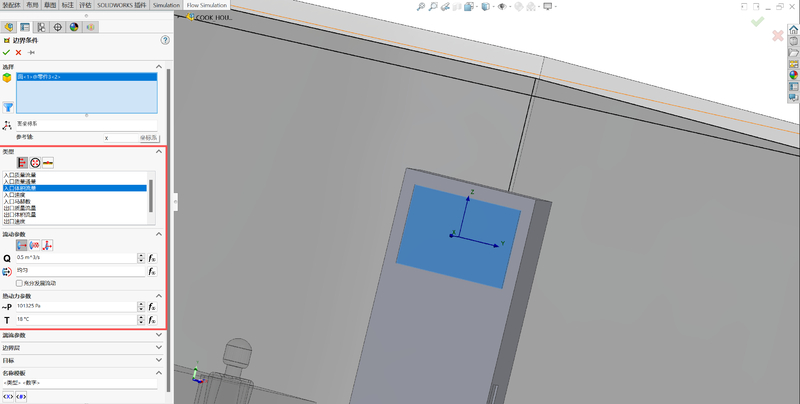Viewport: 800px width, 404px height.
Task: Click the volume flow rate Q input field
Action: click(x=76, y=258)
